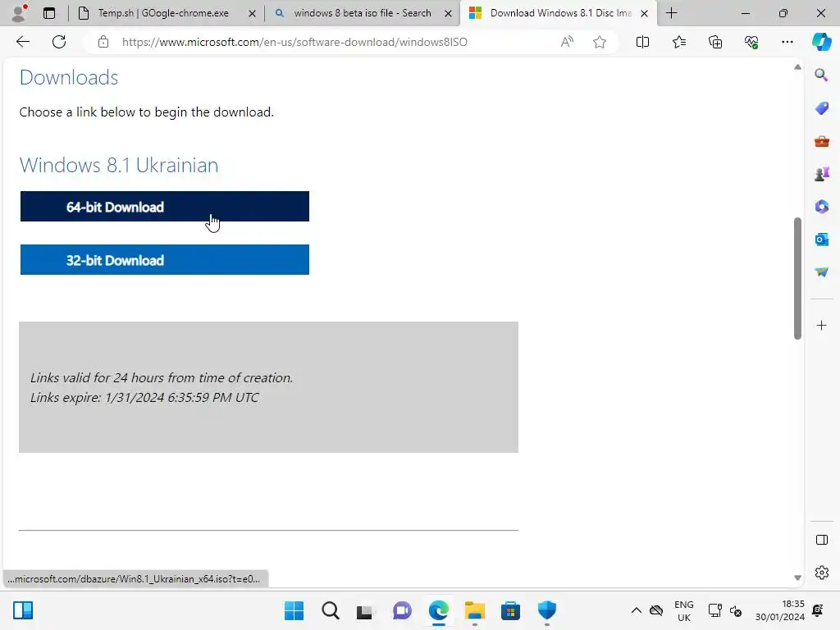Click the scrollbar down arrow

(797, 577)
